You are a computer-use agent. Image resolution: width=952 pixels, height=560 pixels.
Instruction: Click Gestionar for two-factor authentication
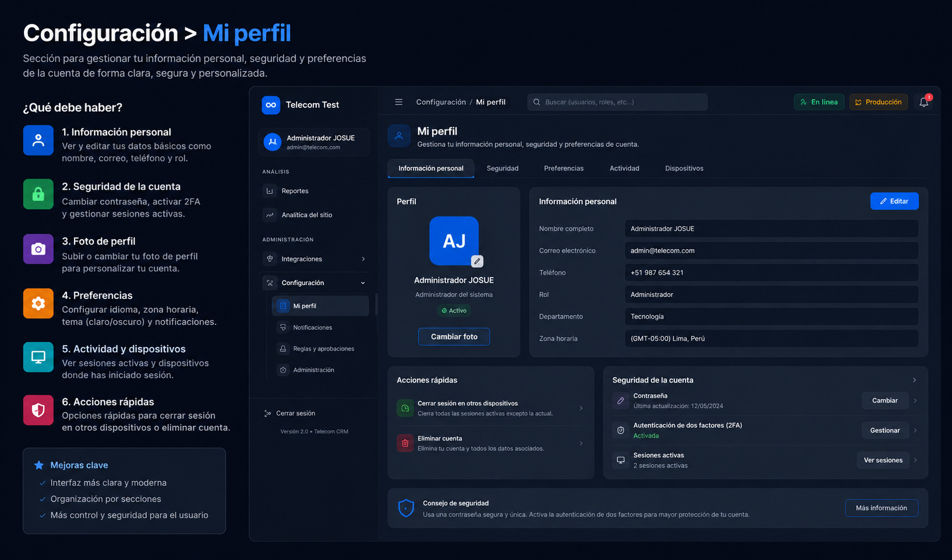point(885,430)
